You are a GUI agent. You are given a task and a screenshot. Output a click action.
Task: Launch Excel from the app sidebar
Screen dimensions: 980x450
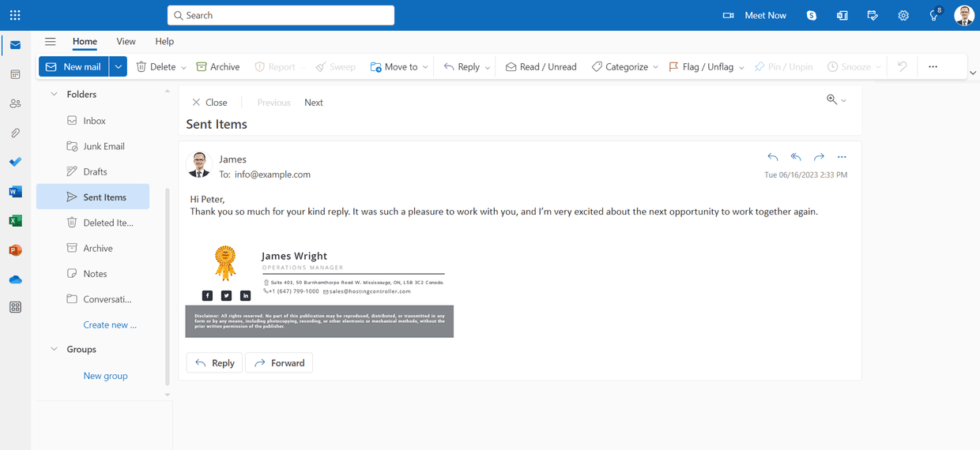point(15,221)
